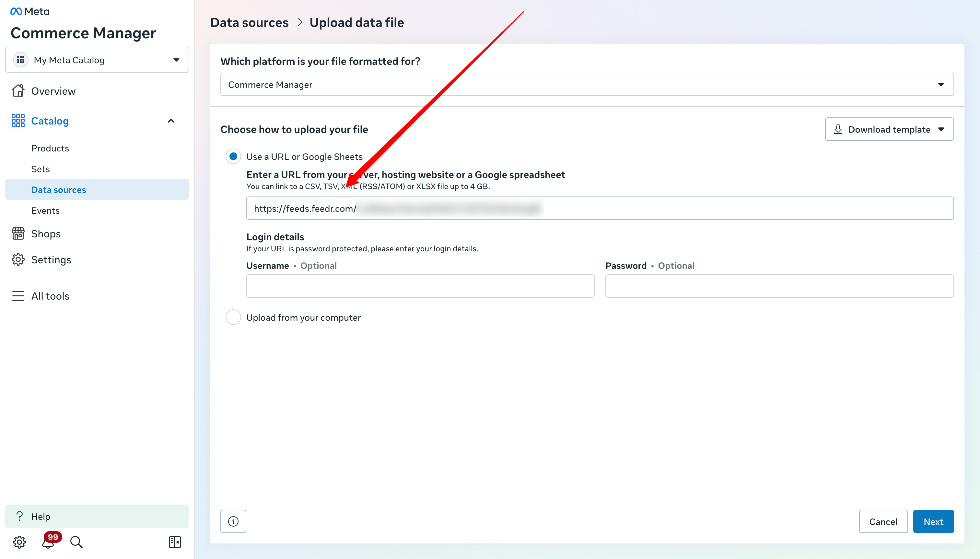Open Settings in the sidebar
Screen dimensions: 980x559
coord(51,260)
